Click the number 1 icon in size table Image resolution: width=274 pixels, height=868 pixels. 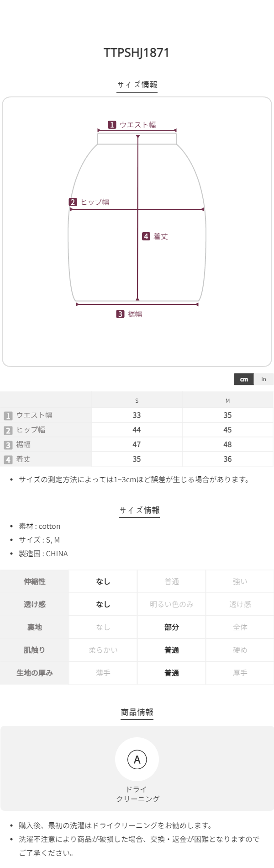(x=8, y=415)
